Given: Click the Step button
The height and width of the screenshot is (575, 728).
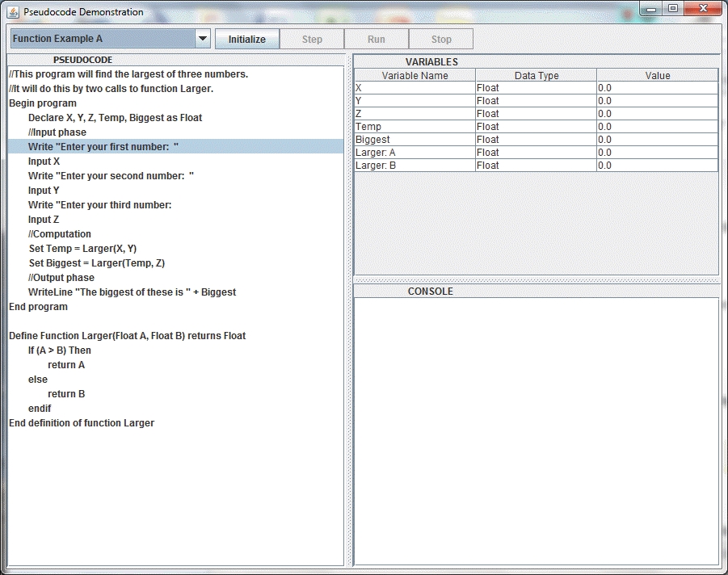Looking at the screenshot, I should point(312,39).
